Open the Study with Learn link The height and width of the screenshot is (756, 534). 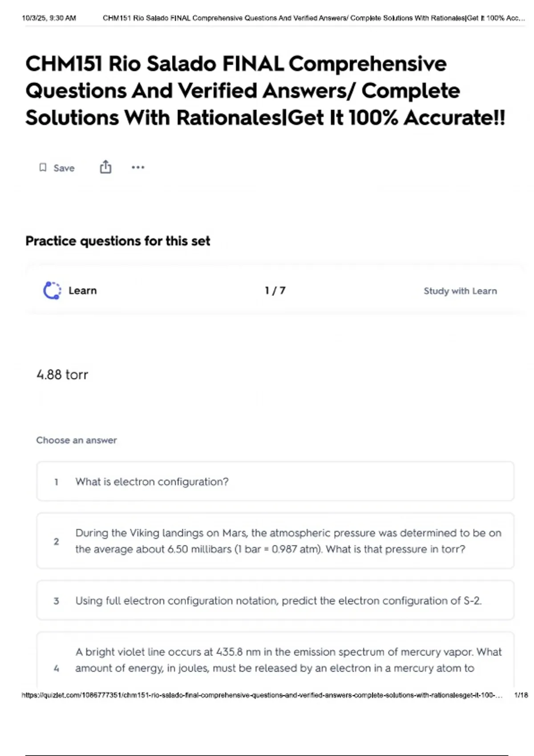tap(460, 291)
